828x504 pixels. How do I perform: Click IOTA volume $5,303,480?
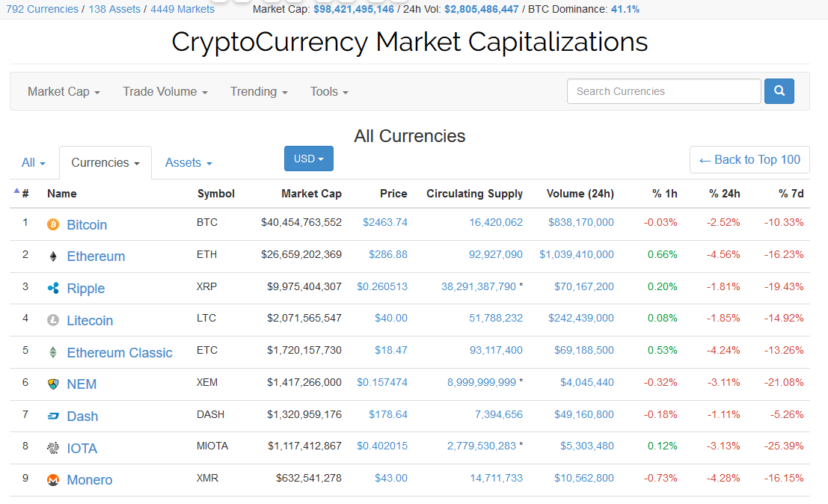[x=586, y=446]
